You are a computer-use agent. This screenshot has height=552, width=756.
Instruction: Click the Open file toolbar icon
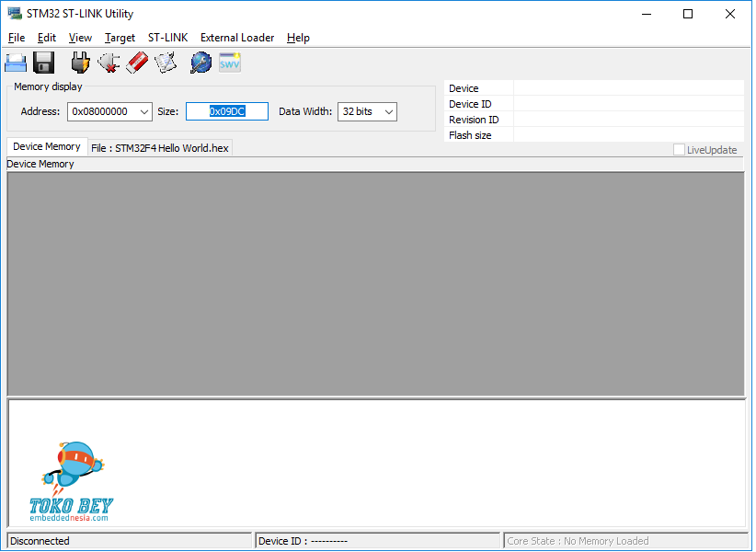pos(16,63)
